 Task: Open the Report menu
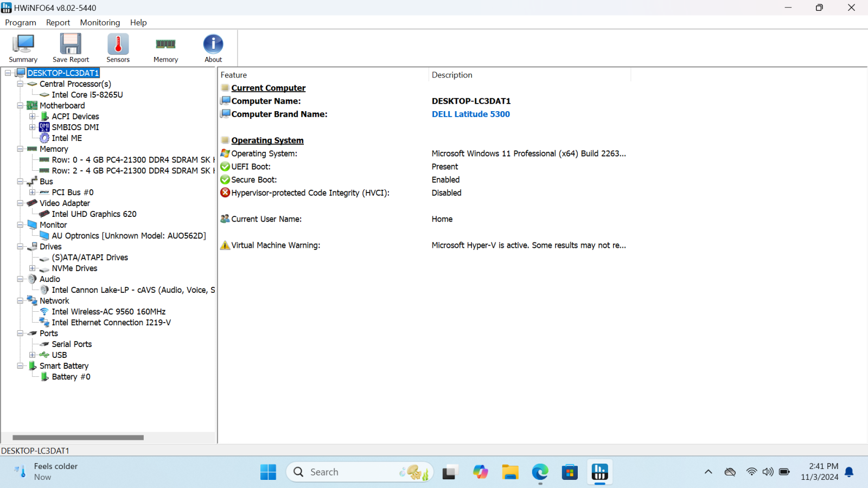[58, 22]
